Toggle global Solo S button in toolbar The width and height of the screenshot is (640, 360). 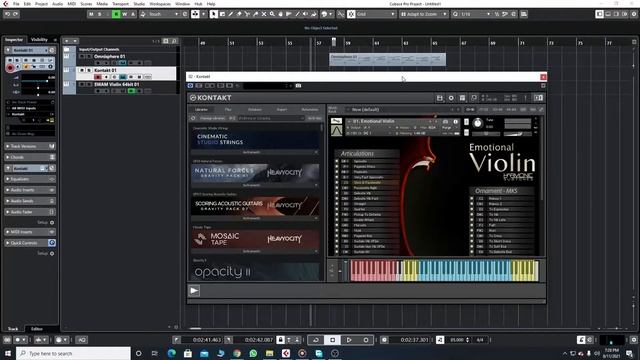pyautogui.click(x=100, y=14)
